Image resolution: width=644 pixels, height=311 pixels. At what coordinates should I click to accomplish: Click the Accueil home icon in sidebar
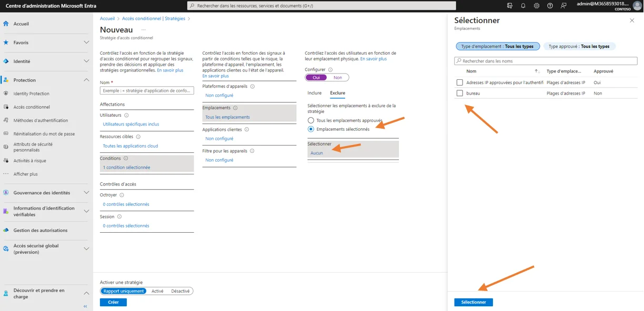(6, 24)
